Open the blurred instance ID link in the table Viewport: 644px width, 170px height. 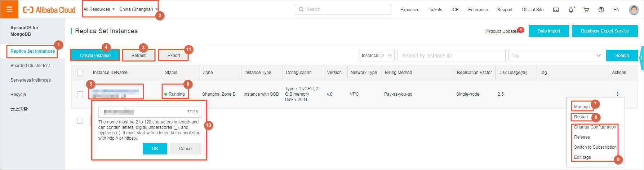115,91
